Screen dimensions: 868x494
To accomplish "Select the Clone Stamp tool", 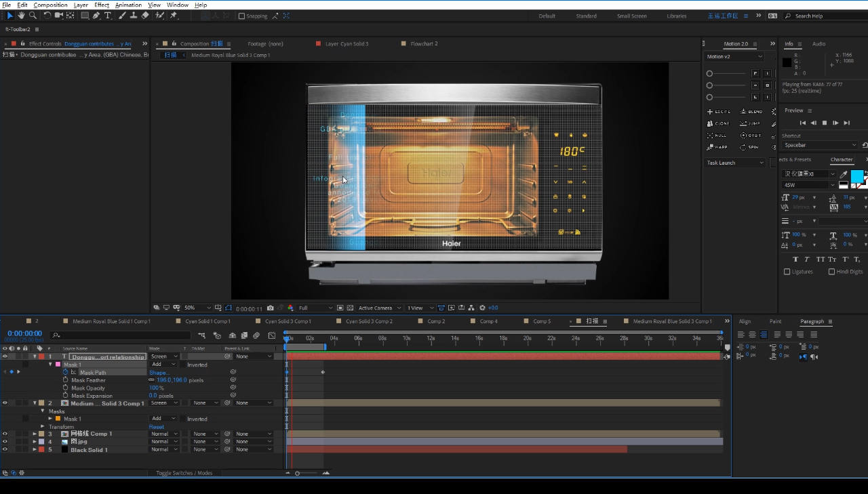I will coord(133,16).
